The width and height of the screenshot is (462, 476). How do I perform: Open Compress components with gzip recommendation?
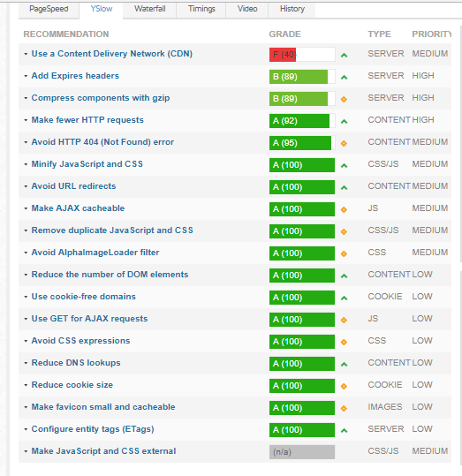101,98
